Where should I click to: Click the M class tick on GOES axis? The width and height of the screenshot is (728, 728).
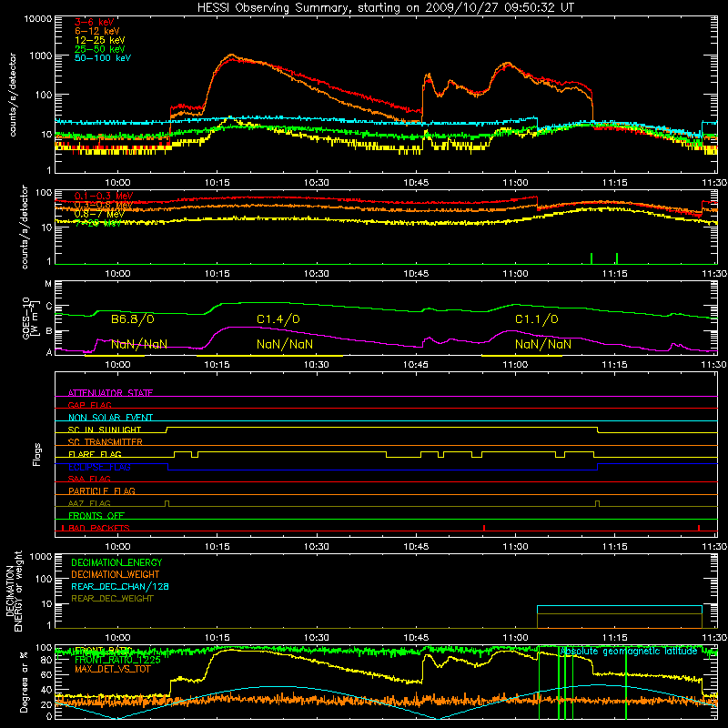[48, 284]
